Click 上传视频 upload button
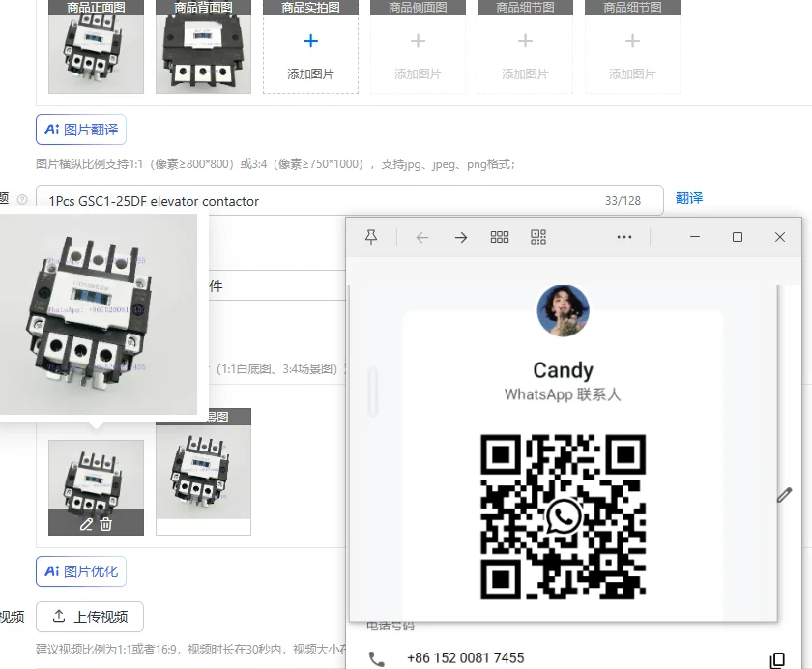 point(90,617)
